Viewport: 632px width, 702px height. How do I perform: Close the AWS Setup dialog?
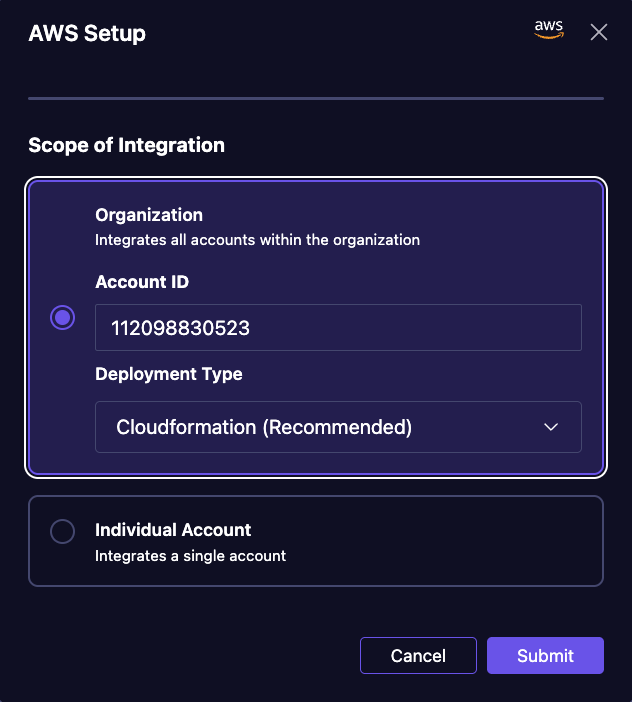pyautogui.click(x=598, y=32)
